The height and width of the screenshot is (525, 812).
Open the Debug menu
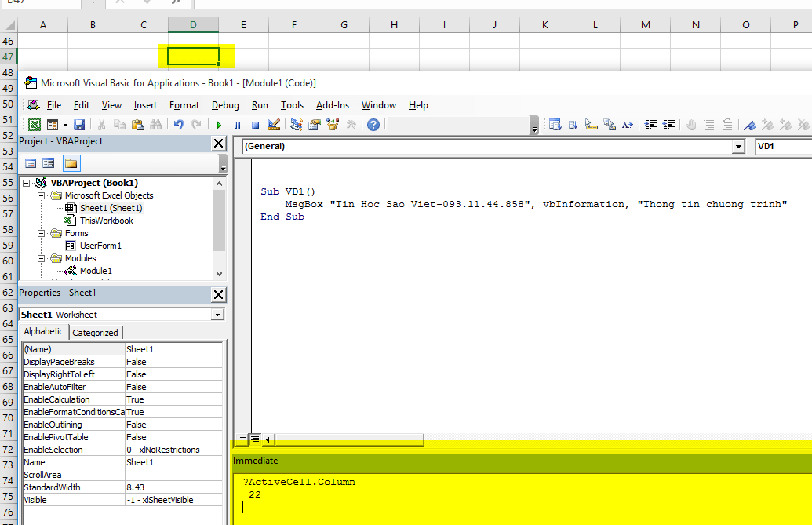coord(225,105)
